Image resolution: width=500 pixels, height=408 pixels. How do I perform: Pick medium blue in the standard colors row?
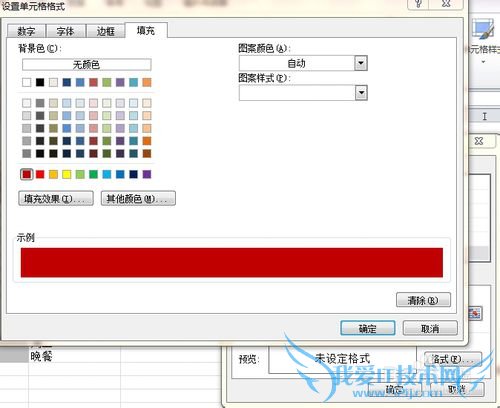pyautogui.click(x=120, y=174)
